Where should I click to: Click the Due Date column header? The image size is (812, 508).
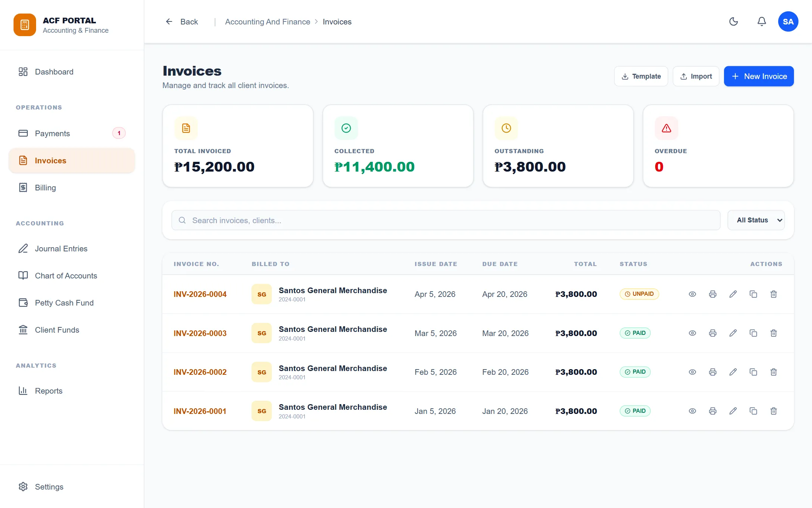[500, 264]
